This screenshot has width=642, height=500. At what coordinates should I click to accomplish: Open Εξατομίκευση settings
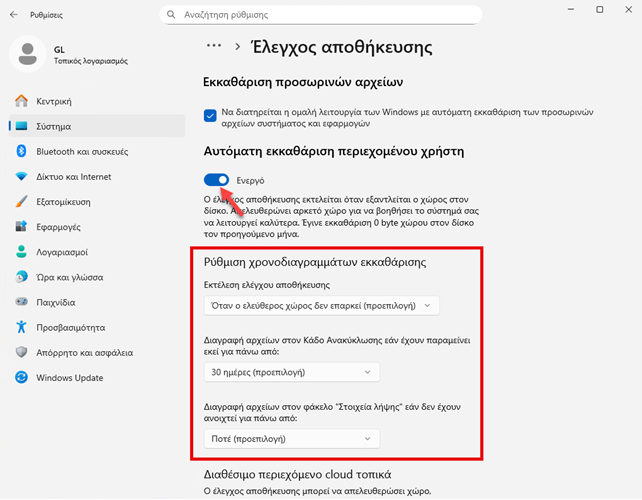pos(97,202)
